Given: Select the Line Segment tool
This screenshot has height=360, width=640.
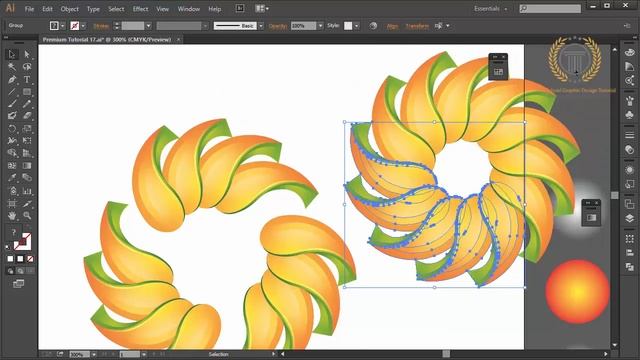Looking at the screenshot, I should pos(12,92).
